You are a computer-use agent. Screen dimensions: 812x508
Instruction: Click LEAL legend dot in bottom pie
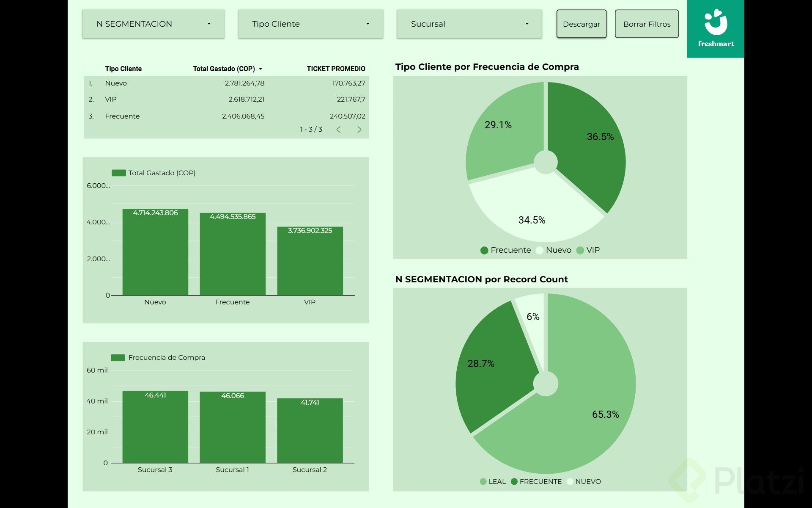tap(483, 481)
